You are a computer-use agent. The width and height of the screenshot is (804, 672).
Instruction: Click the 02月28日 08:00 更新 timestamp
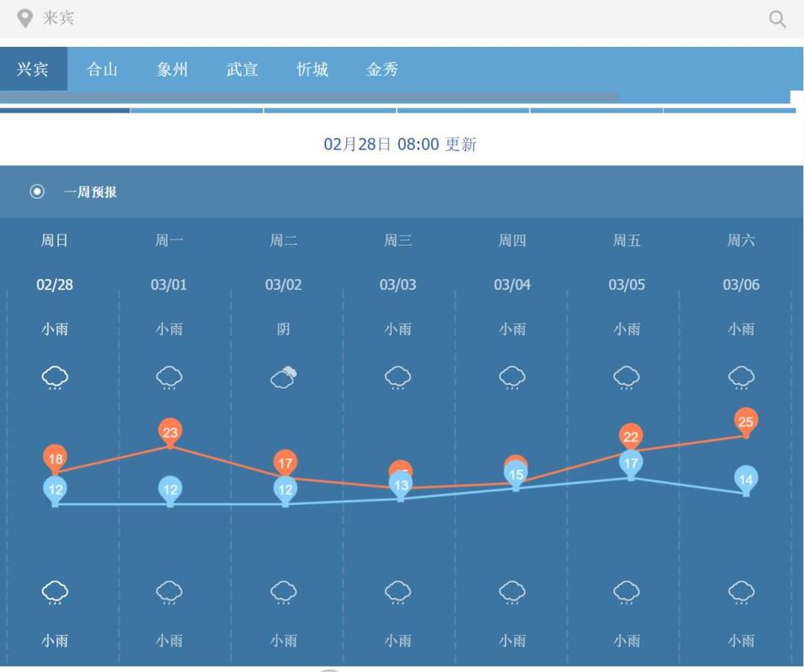[400, 144]
